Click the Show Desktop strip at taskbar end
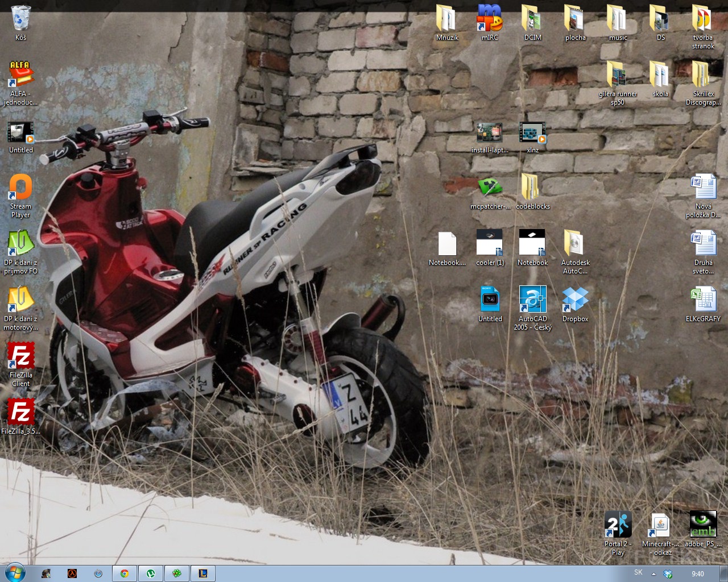 [724, 573]
